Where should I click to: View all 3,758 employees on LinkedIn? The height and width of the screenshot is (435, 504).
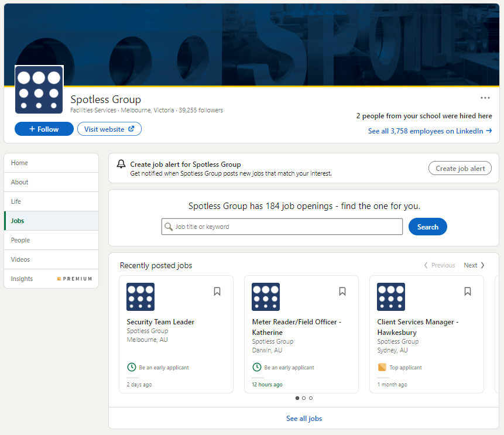click(x=430, y=131)
